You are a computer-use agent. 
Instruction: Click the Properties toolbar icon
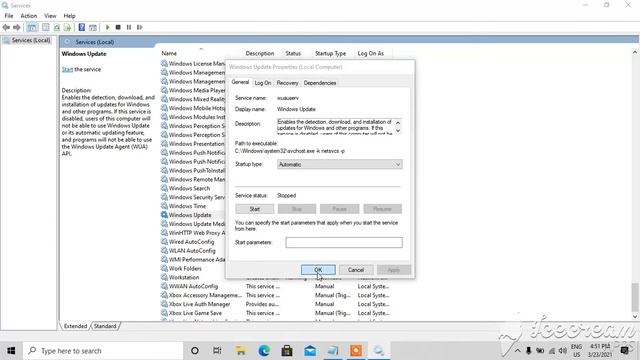[x=46, y=27]
